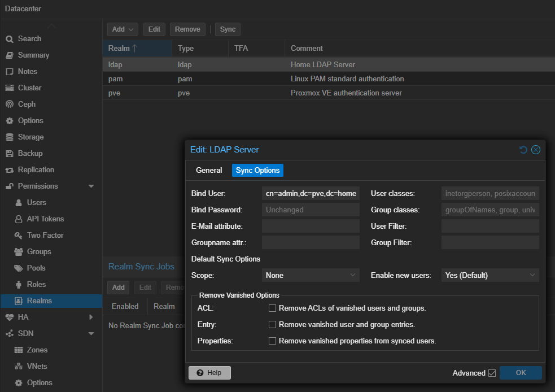Uncheck the Advanced option in the dialog
The height and width of the screenshot is (392, 555).
[491, 373]
